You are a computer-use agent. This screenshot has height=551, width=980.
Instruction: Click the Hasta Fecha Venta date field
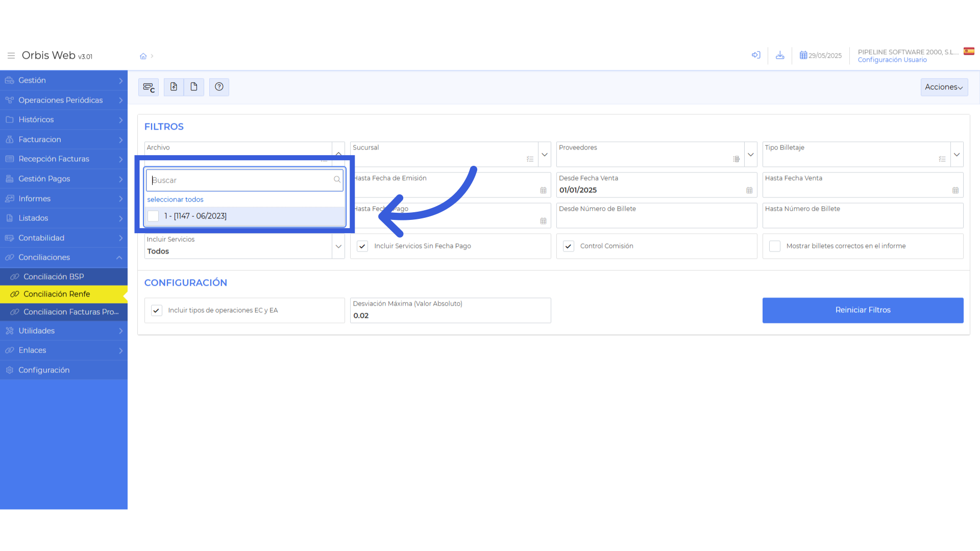click(863, 185)
